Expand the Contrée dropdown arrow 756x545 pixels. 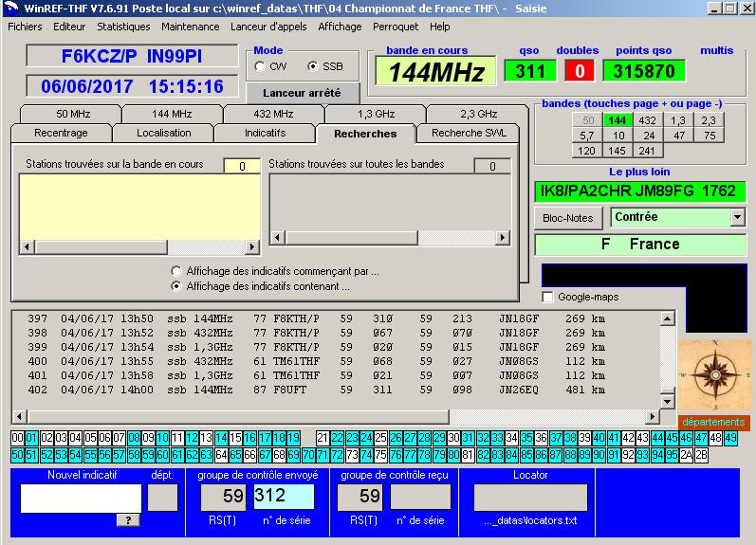(x=737, y=217)
